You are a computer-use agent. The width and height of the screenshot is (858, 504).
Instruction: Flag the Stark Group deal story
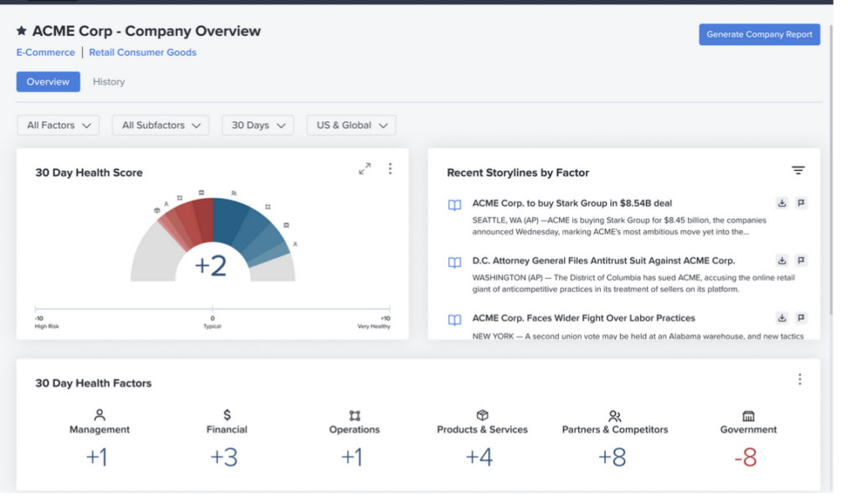click(801, 203)
